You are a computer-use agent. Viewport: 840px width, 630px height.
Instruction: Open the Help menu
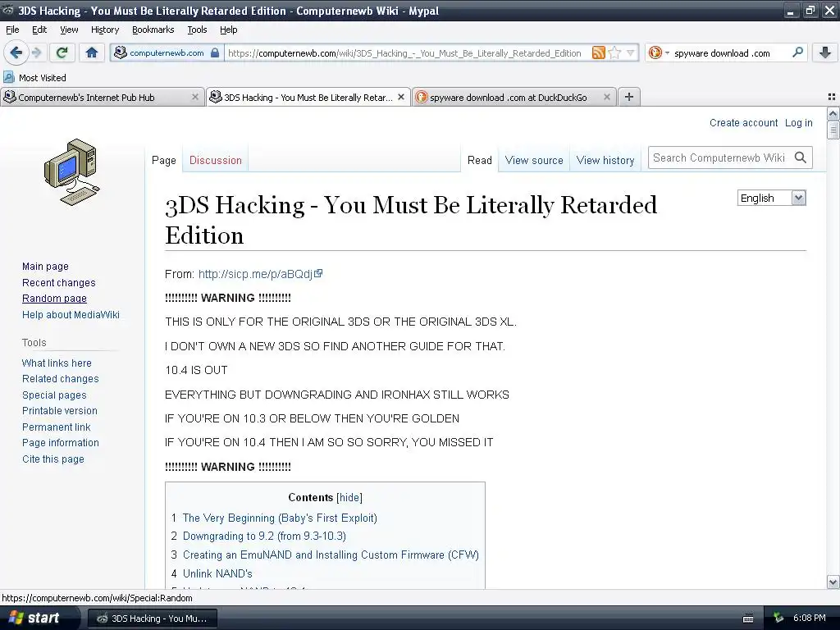tap(228, 30)
